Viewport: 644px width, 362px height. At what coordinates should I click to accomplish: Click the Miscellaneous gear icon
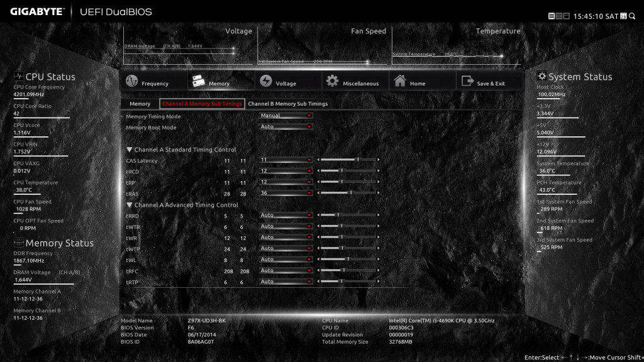coord(332,82)
